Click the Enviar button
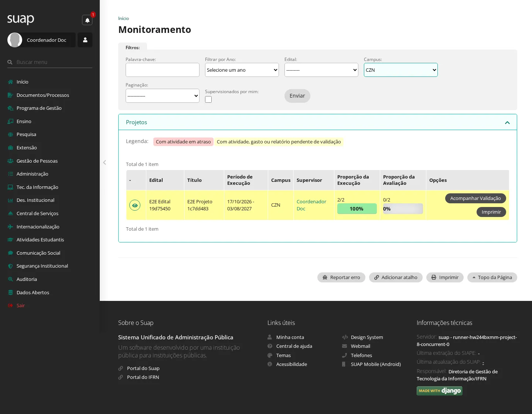This screenshot has height=414, width=532. coord(297,96)
